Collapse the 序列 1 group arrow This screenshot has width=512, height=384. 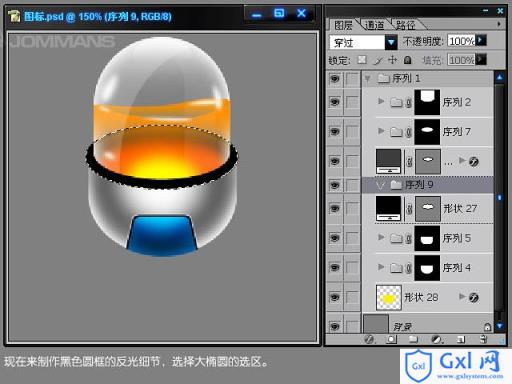[x=368, y=79]
